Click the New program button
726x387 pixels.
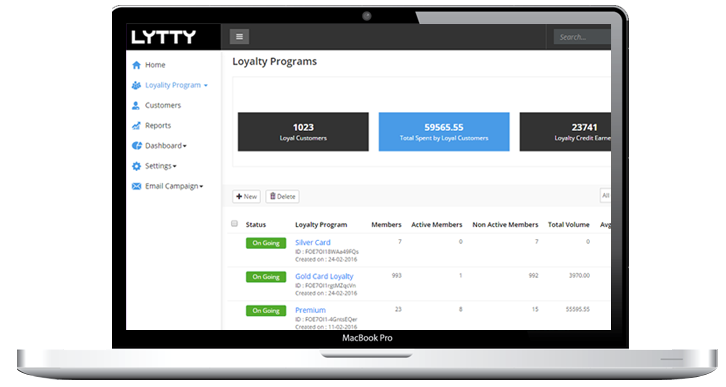pyautogui.click(x=246, y=196)
